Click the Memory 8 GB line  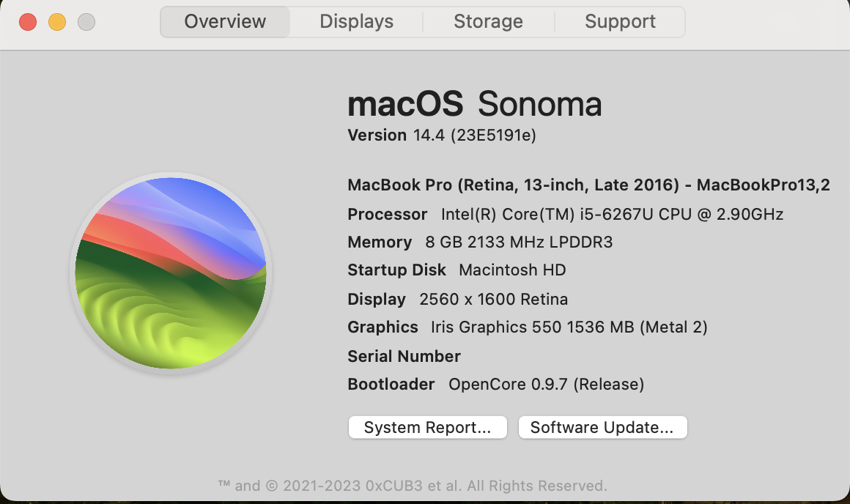click(x=480, y=242)
